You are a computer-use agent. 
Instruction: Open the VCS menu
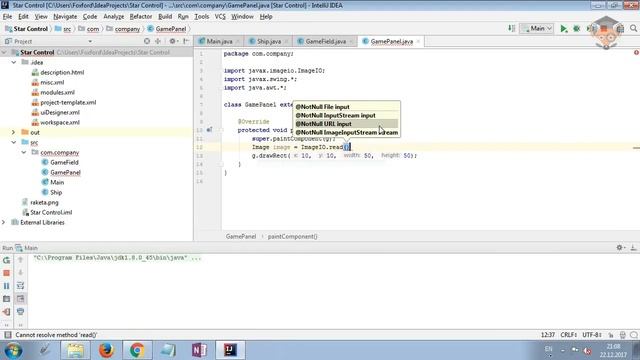220,16
